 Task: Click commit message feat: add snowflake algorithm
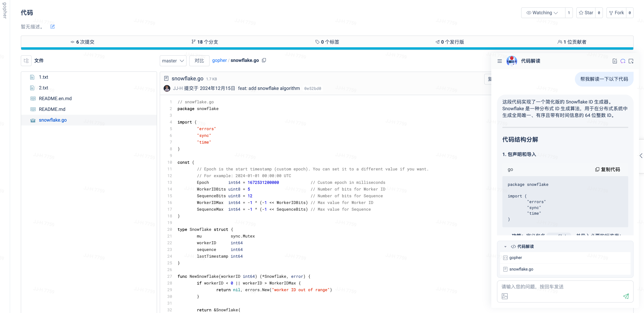pos(269,88)
